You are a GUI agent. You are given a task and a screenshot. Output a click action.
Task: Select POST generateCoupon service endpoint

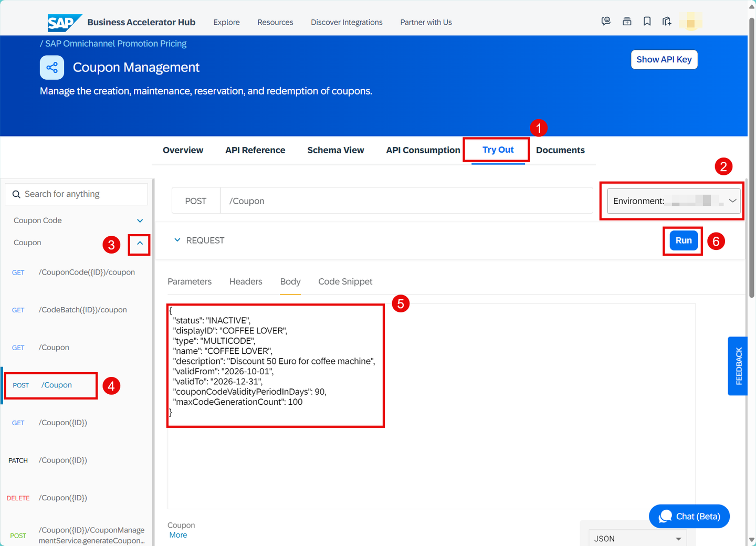(x=76, y=535)
